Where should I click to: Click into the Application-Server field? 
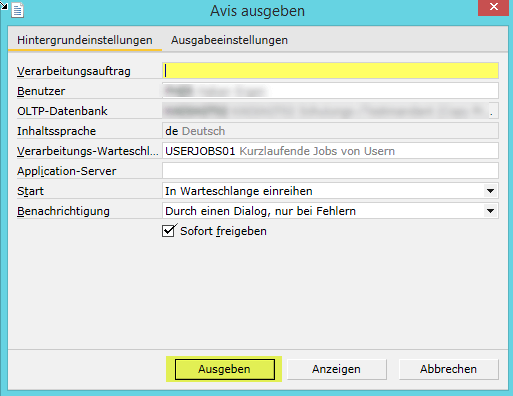pyautogui.click(x=330, y=171)
